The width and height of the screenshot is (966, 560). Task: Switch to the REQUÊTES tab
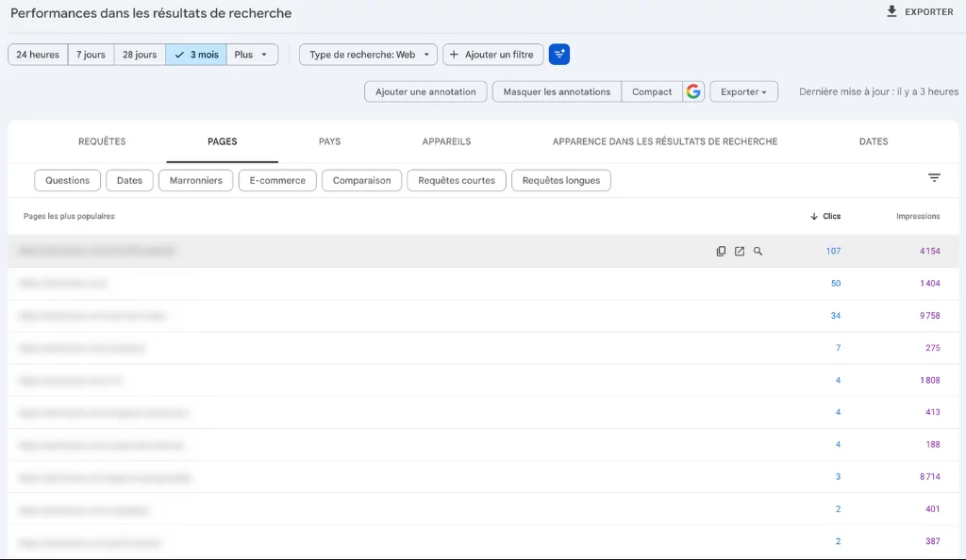coord(102,141)
